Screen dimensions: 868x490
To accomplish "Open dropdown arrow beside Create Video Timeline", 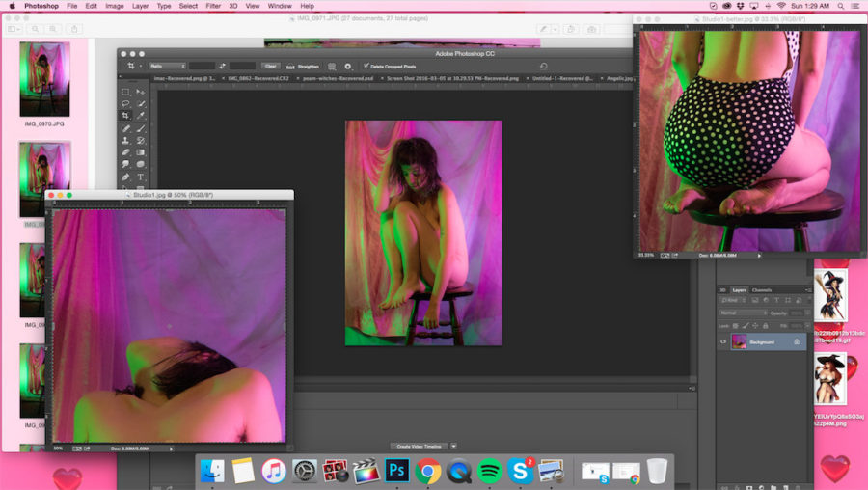I will [x=453, y=446].
